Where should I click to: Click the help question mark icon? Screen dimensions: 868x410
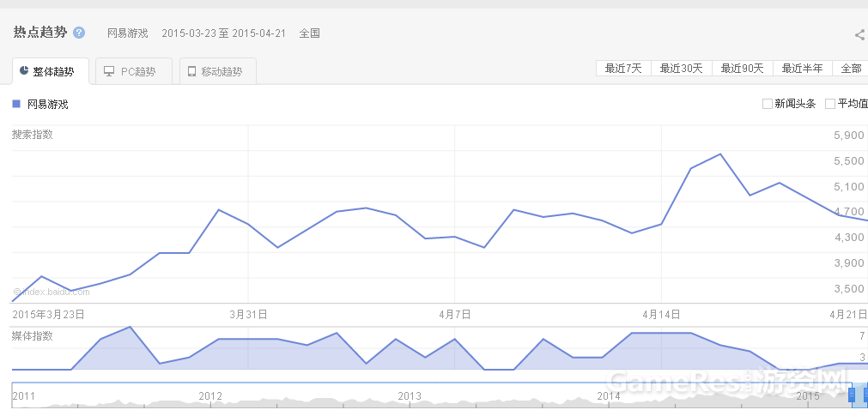point(79,33)
